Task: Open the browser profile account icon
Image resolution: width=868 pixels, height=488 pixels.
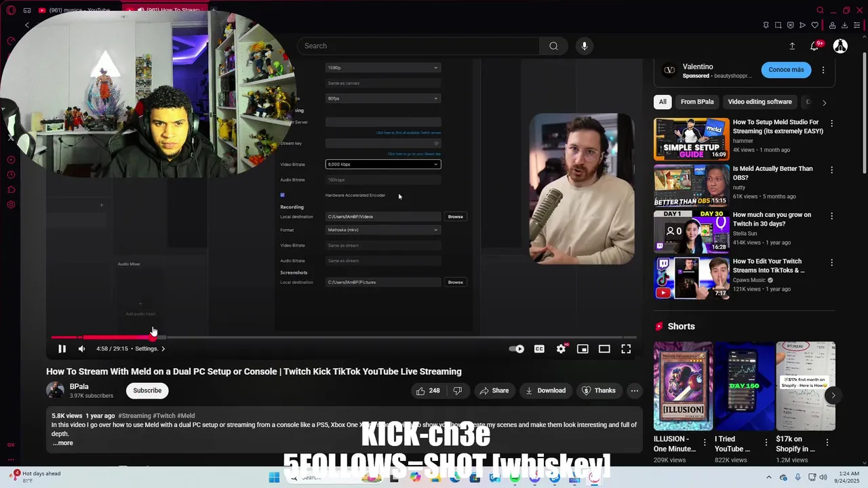Action: (832, 25)
